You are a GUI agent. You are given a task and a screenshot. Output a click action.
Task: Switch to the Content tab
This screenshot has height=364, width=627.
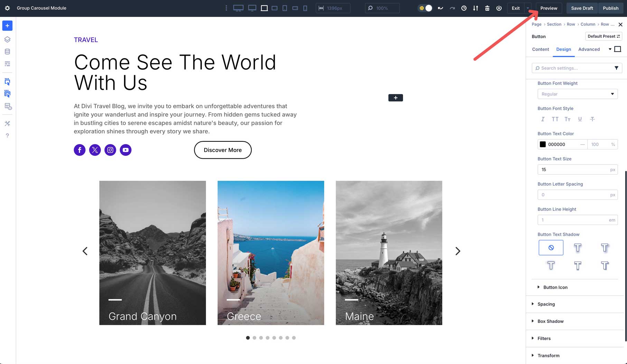pos(540,49)
